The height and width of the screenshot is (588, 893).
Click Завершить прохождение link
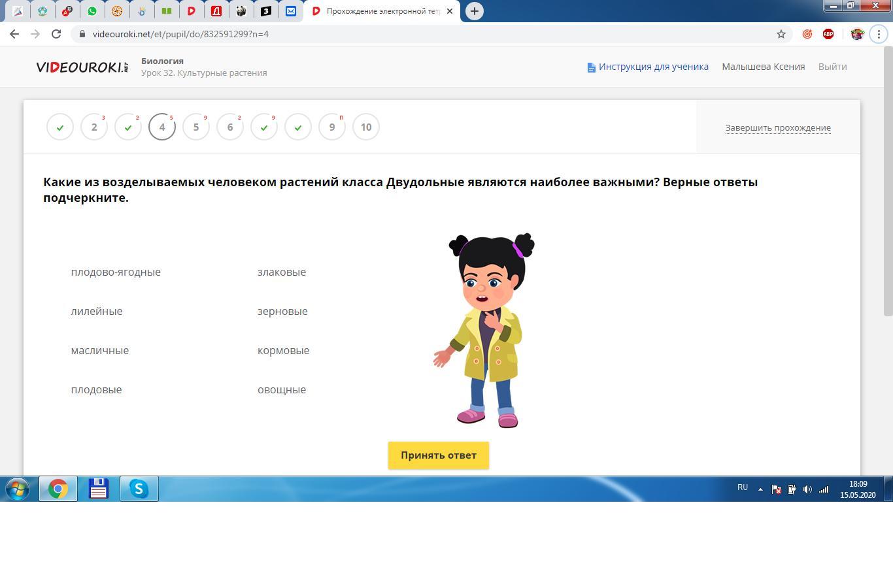[x=778, y=127]
